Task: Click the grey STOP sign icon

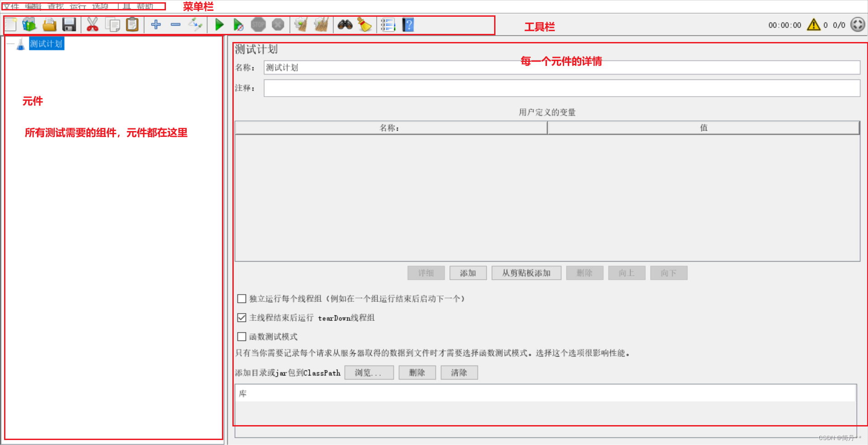Action: [x=258, y=24]
